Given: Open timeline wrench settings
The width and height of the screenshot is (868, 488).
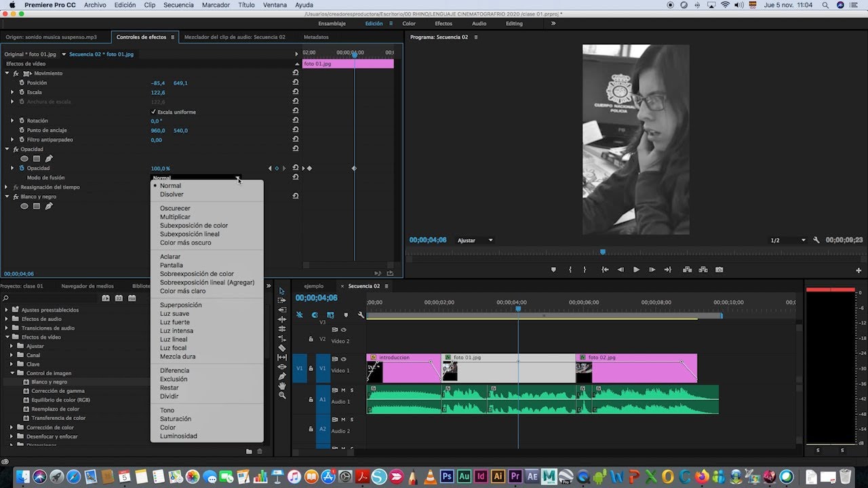Looking at the screenshot, I should 361,314.
